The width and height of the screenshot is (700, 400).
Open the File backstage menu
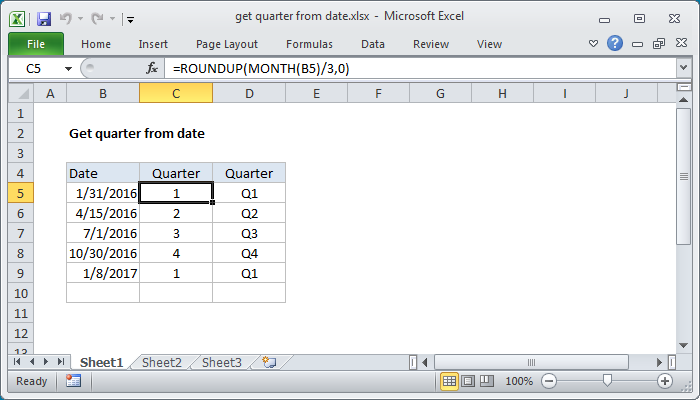coord(35,44)
